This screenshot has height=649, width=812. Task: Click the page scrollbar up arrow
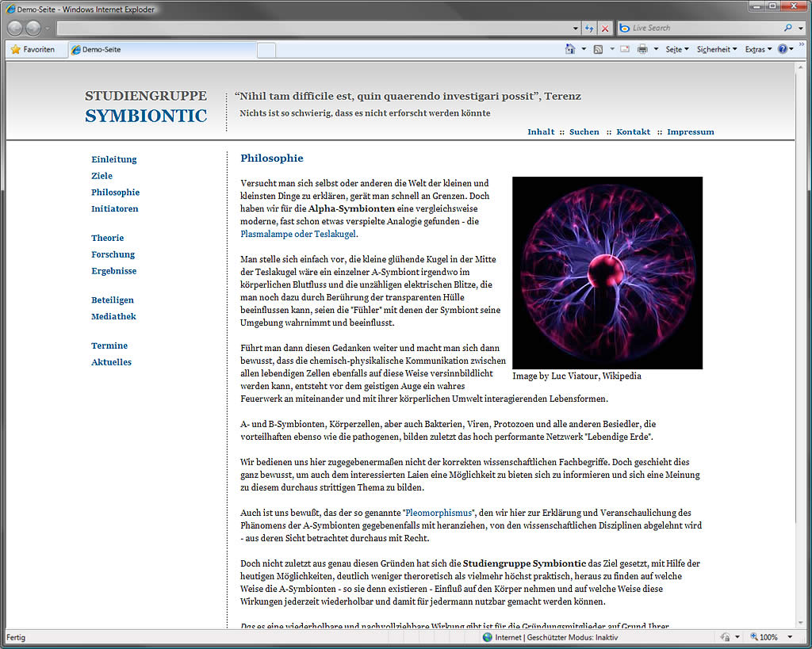(x=801, y=68)
